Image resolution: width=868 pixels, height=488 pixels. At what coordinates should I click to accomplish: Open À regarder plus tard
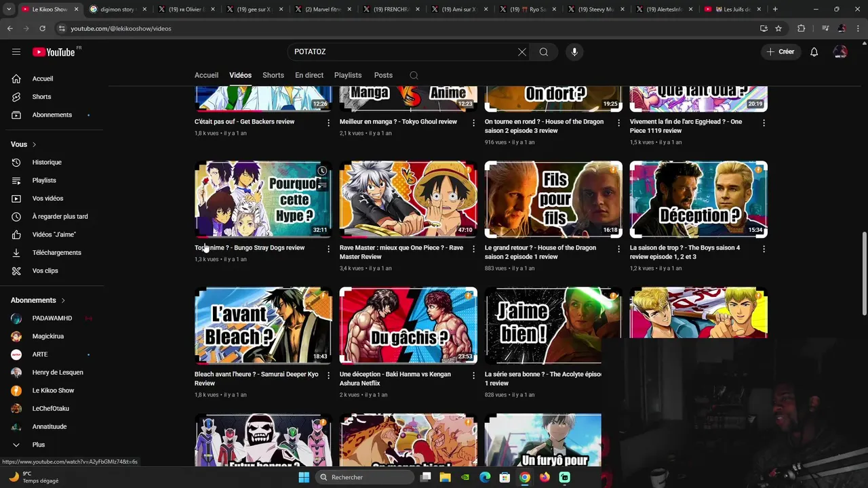[54, 217]
